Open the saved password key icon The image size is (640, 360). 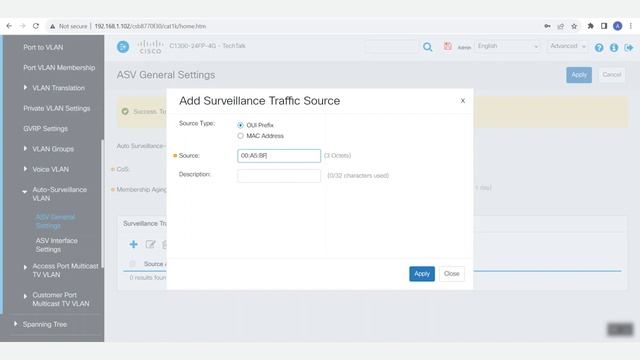(547, 26)
